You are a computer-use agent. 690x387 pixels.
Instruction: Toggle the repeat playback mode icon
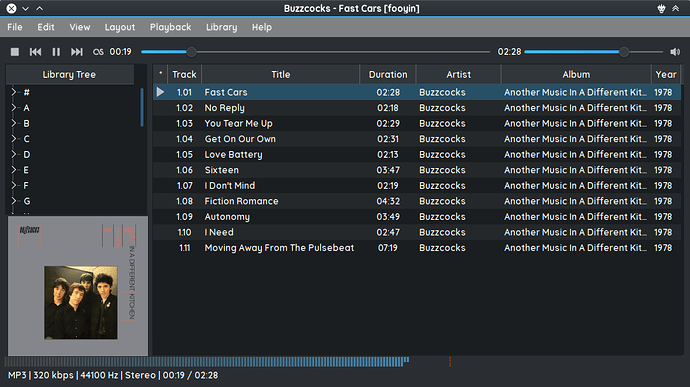(98, 52)
